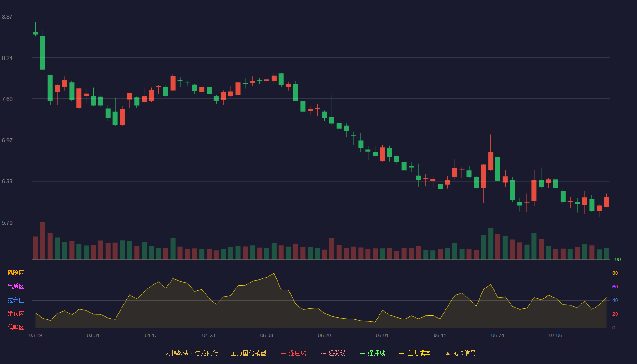Click the 40 indicator scale label
The height and width of the screenshot is (364, 637).
[615, 300]
